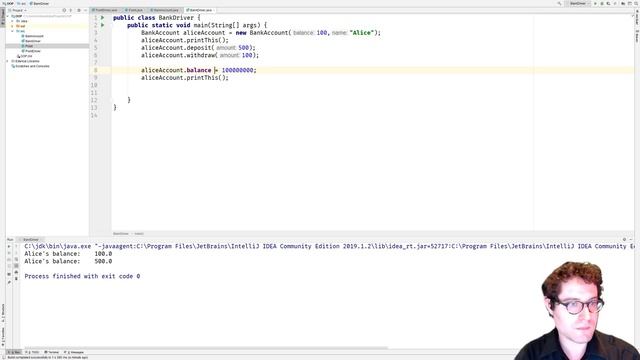Select the BankDriver tab in the Run panel
Image resolution: width=640 pixels, height=360 pixels.
click(31, 240)
